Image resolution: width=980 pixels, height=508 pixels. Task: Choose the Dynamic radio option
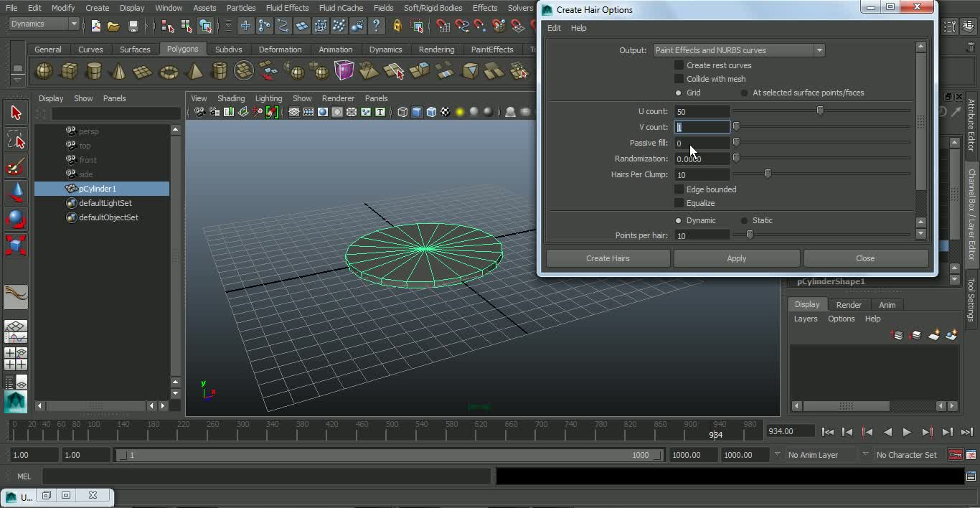click(679, 220)
